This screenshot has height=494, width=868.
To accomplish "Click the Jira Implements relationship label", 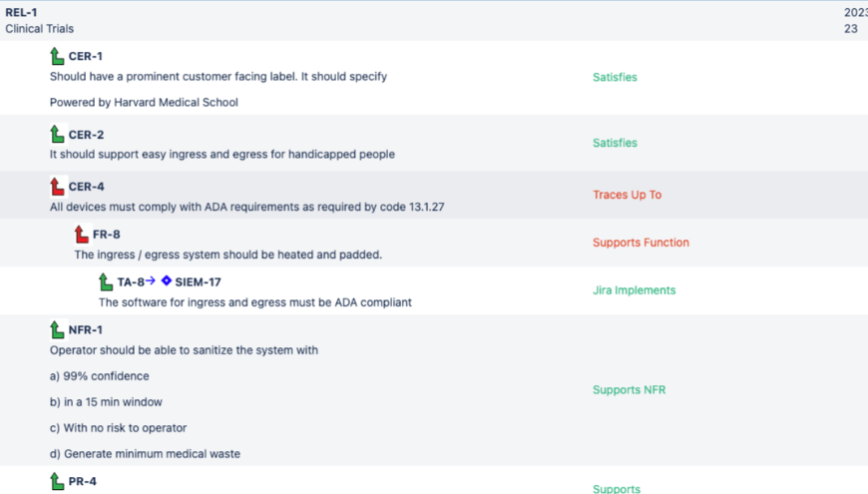I will (x=634, y=290).
